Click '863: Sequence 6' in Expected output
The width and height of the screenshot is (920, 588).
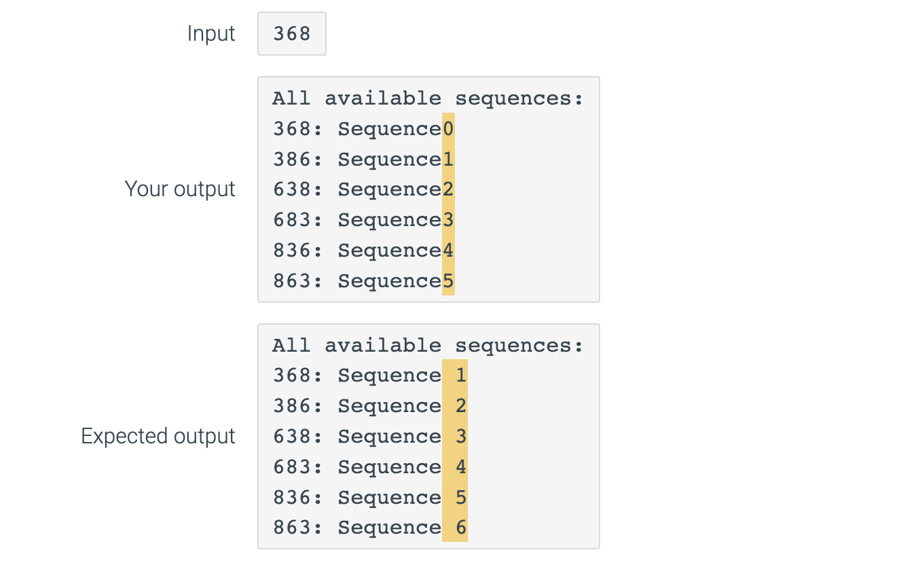370,528
